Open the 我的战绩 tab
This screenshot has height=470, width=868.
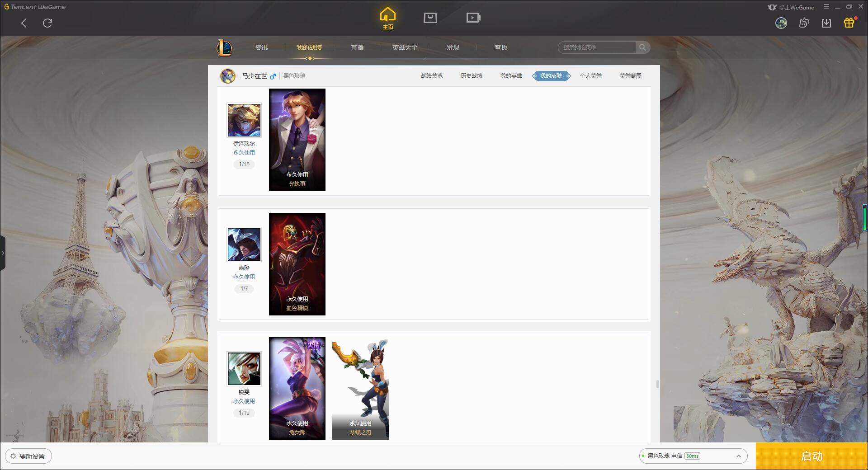pyautogui.click(x=309, y=47)
